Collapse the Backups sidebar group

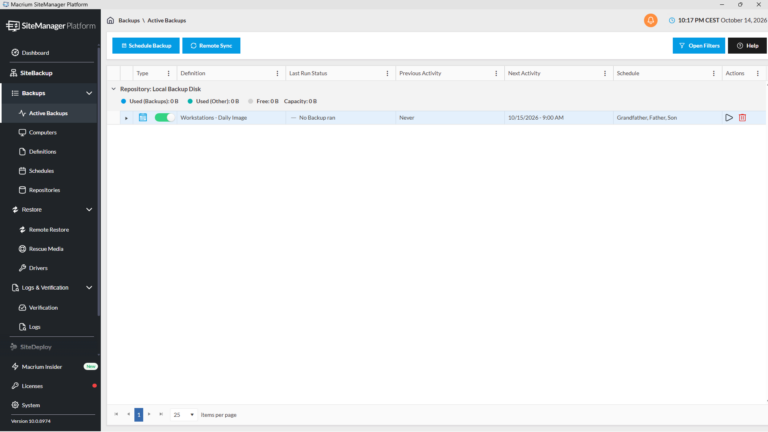tap(89, 93)
